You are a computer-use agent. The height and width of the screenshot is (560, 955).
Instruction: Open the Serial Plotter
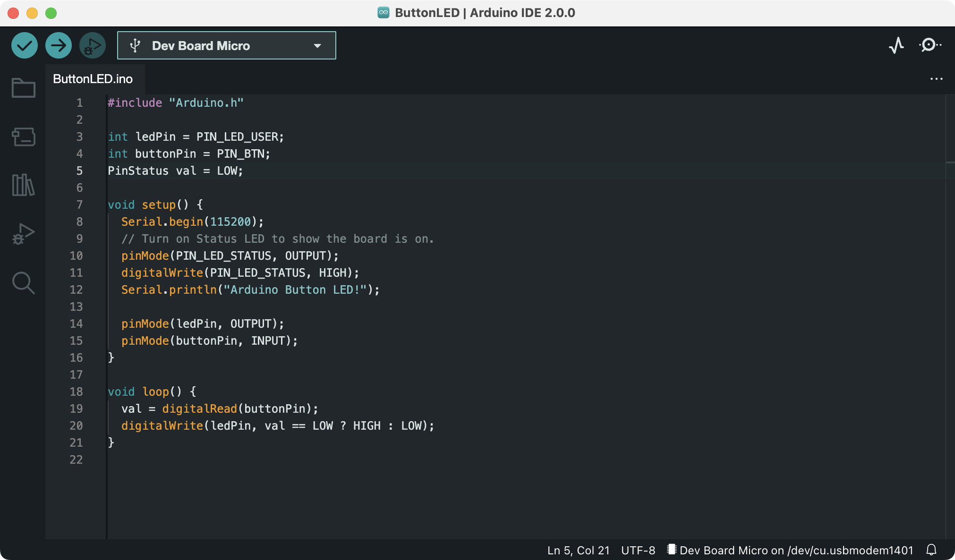click(896, 46)
